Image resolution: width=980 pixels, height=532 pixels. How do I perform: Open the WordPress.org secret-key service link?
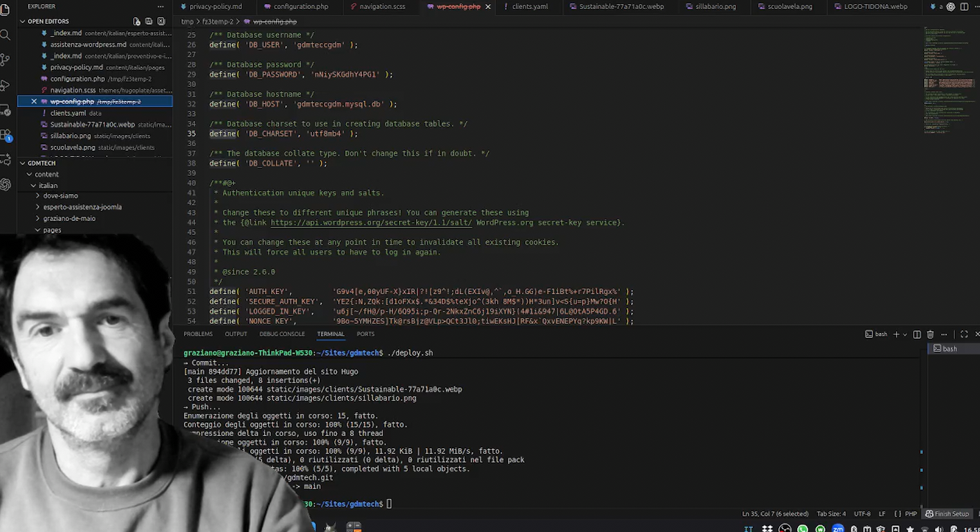click(x=371, y=222)
